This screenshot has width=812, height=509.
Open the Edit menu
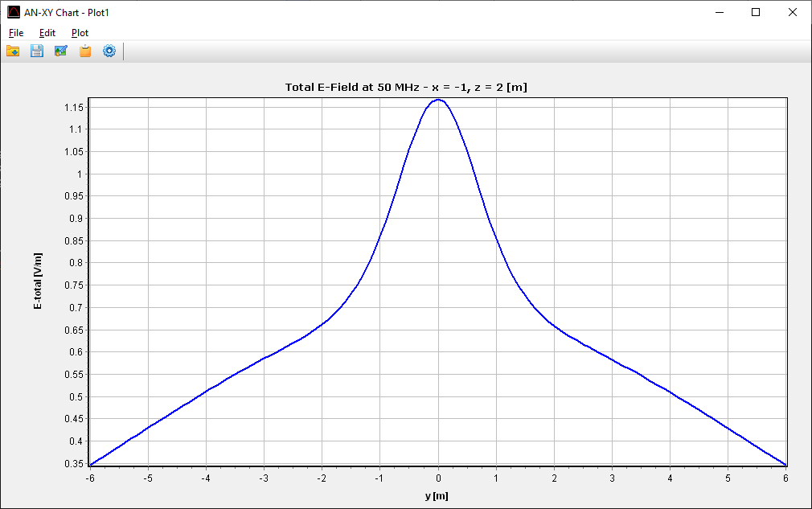47,33
